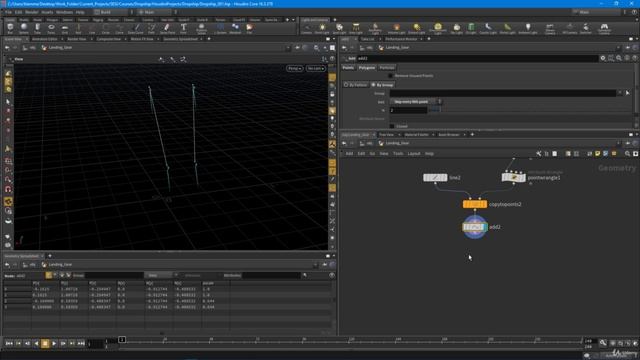
Task: Open the group field dropdown arrow
Action: [620, 93]
